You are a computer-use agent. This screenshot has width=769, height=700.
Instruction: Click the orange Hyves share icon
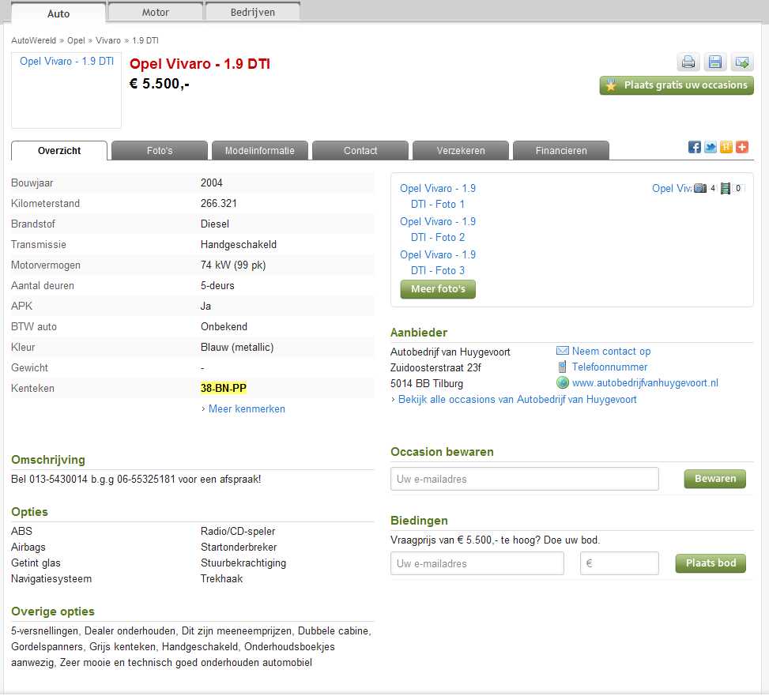[726, 147]
